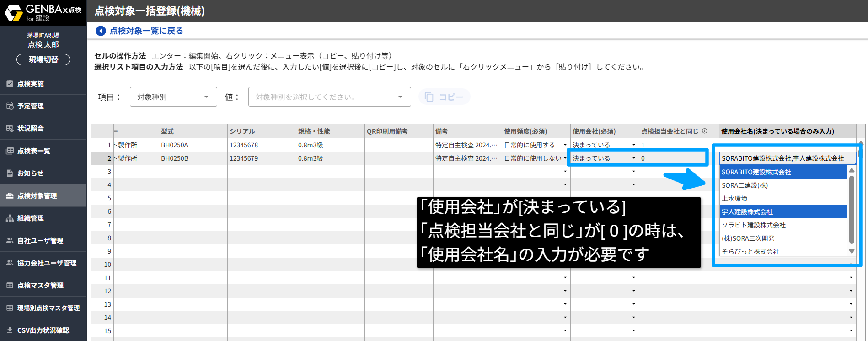Expand row 2 使用会社 dropdown arrow
Viewport: 868px width, 341px height.
click(633, 158)
